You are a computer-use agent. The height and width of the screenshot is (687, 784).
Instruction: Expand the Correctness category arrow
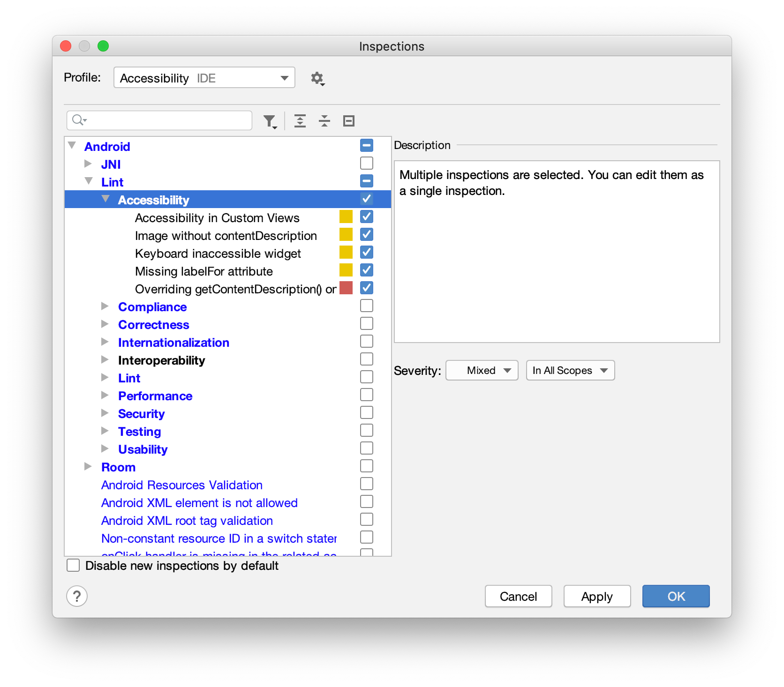pyautogui.click(x=105, y=324)
